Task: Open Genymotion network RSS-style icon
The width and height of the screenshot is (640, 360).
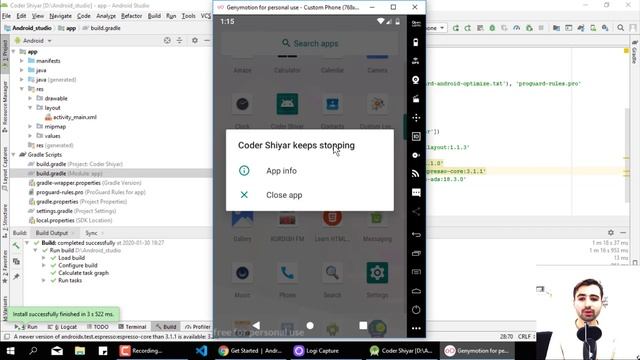Action: [416, 174]
